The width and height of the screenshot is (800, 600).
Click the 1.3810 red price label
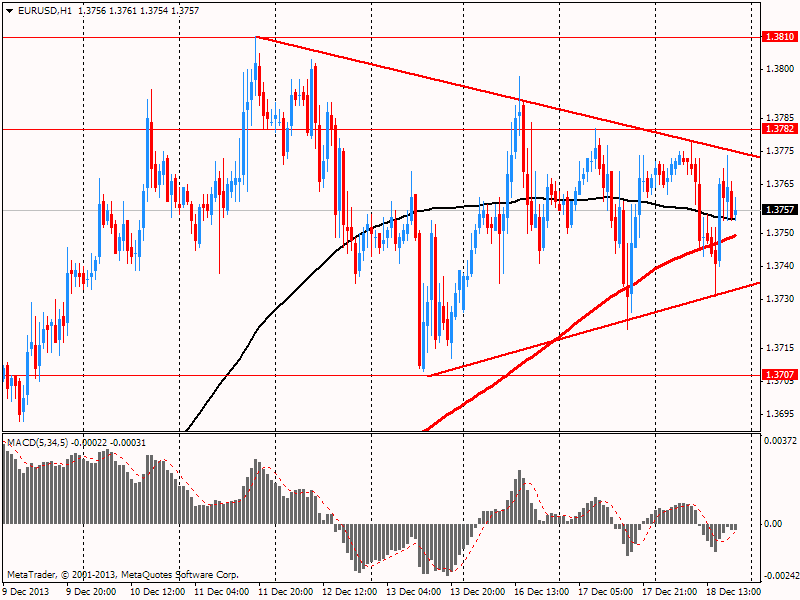[779, 37]
